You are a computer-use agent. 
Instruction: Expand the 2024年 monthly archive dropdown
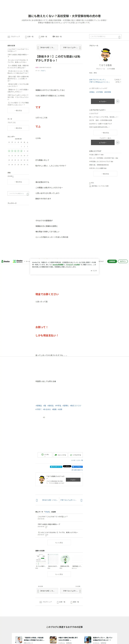pyautogui.click(x=11, y=176)
